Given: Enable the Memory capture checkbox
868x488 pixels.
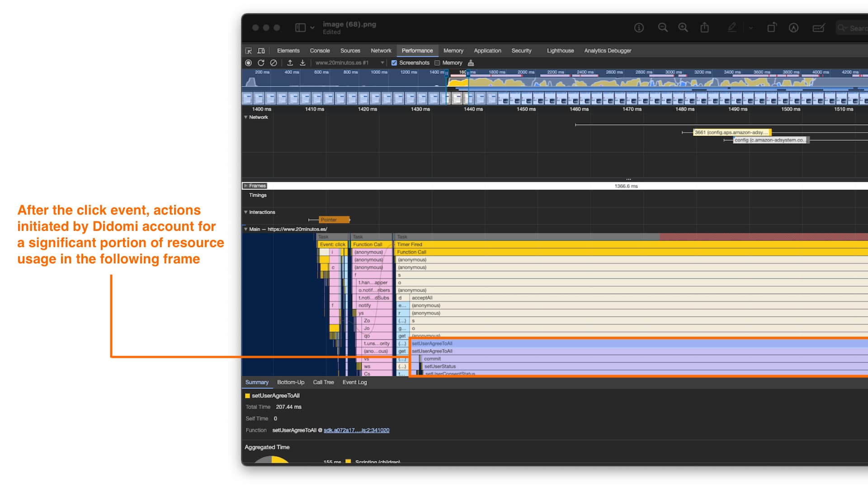Looking at the screenshot, I should 438,63.
